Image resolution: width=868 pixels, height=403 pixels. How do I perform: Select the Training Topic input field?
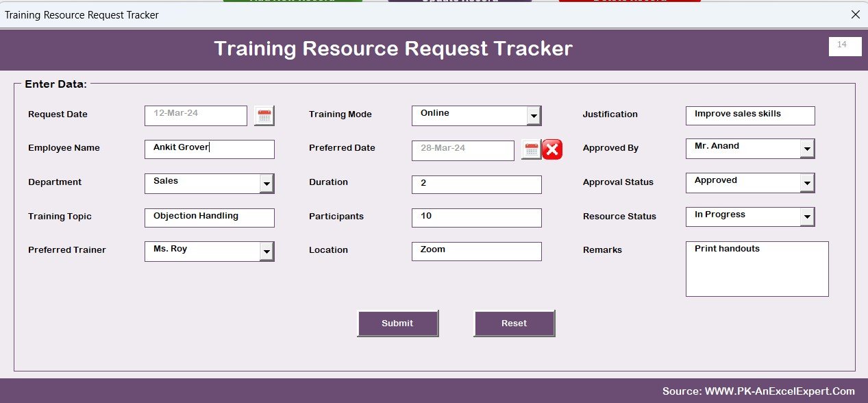210,218
